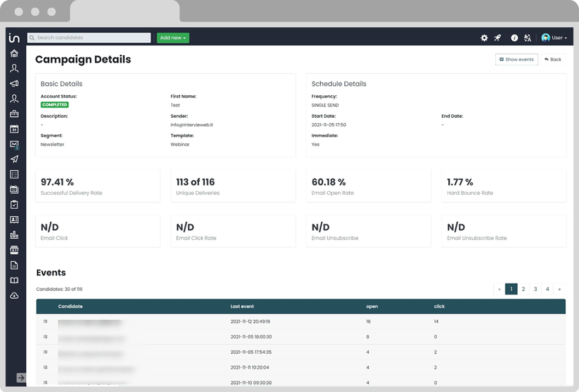Viewport: 579px width, 392px height.
Task: Click the Back button
Action: (553, 60)
